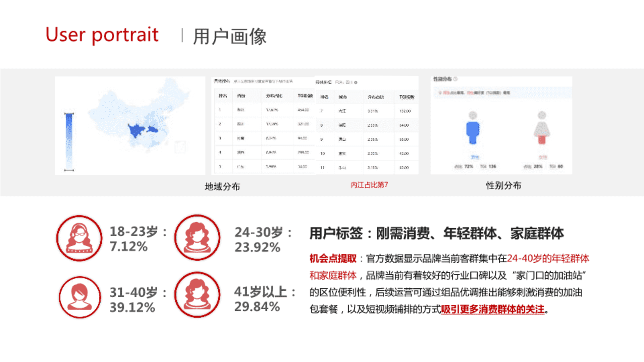This screenshot has width=644, height=362.
Task: Click the 内江 cell in city table
Action: pos(342,111)
